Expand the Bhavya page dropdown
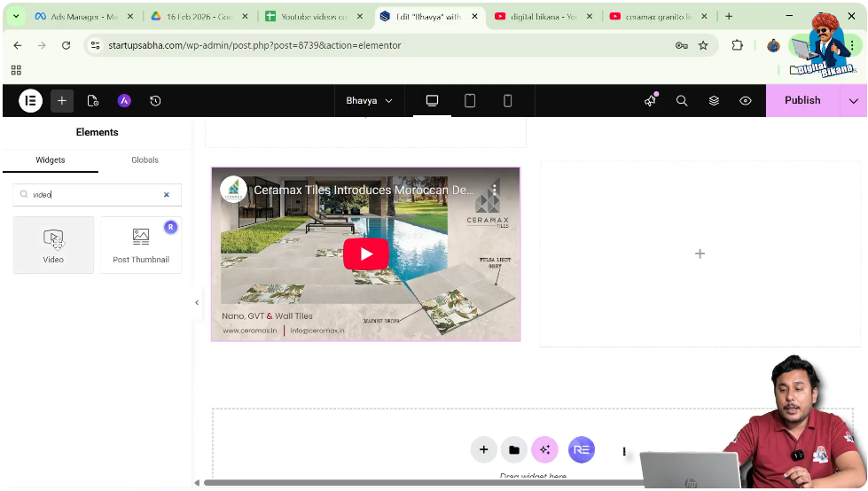 (369, 101)
